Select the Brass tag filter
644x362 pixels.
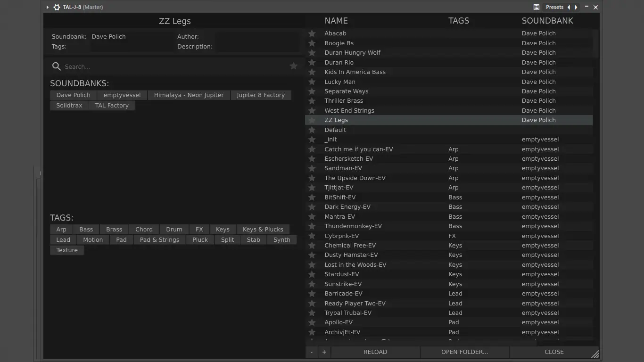(114, 230)
